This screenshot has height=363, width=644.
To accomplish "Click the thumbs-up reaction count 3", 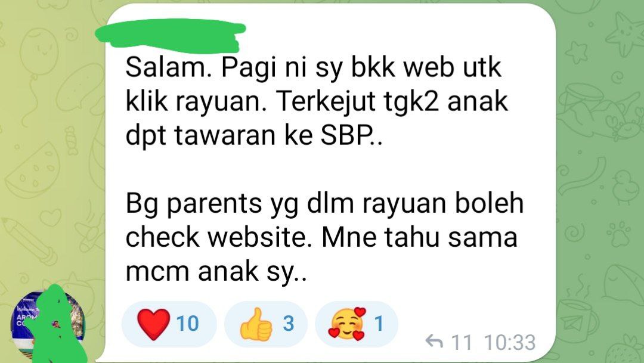I will (289, 324).
